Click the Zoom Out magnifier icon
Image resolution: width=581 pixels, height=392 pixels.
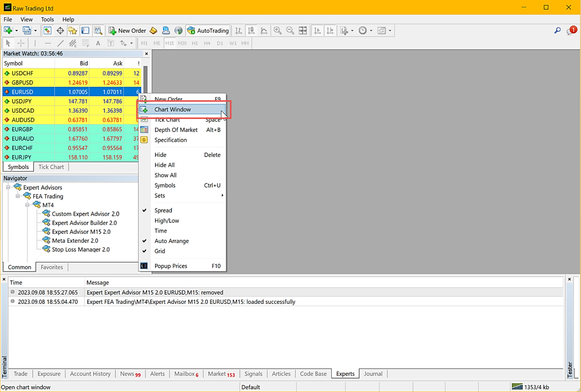[290, 30]
